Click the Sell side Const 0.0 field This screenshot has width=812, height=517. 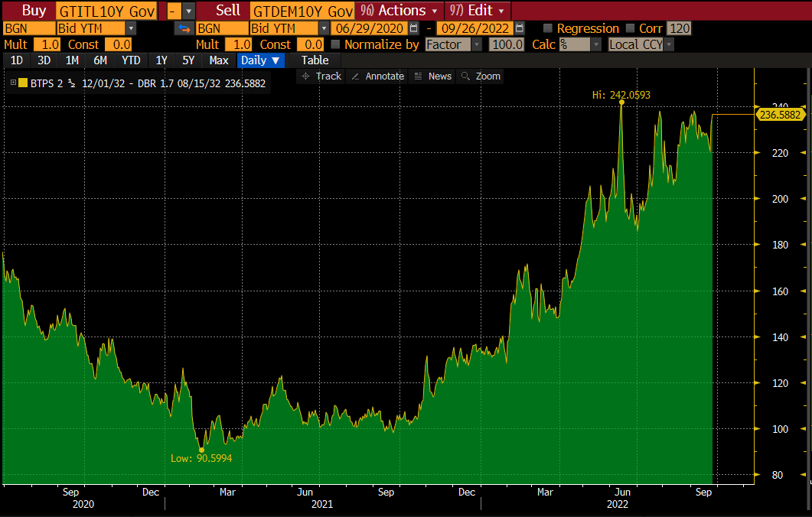coord(311,44)
